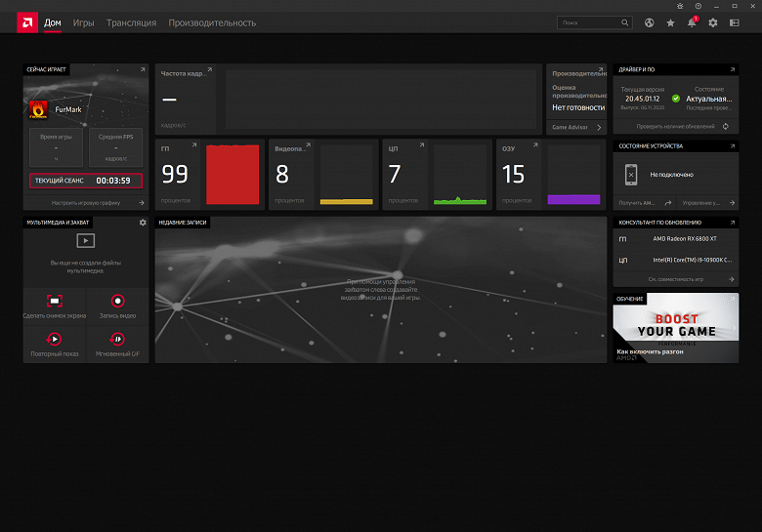The width and height of the screenshot is (762, 532).
Task: Select the FurMark game icon
Action: tap(38, 109)
